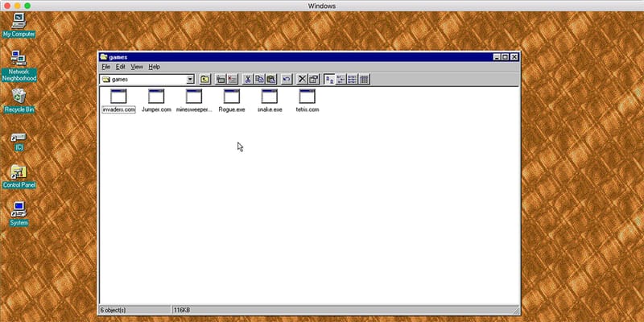The image size is (644, 322).
Task: Click the Disconnect Net Drive toolbar icon
Action: point(233,79)
